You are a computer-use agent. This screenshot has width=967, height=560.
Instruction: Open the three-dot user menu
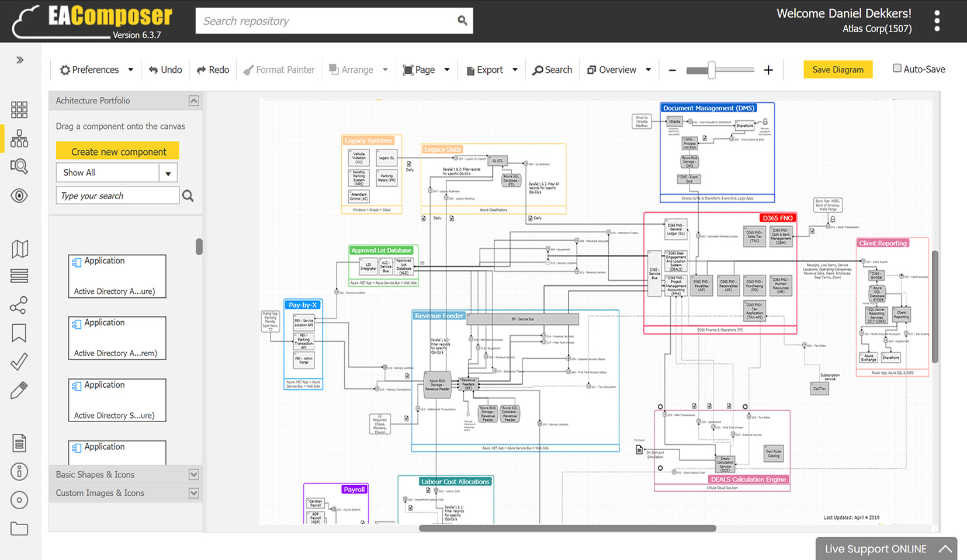click(937, 21)
